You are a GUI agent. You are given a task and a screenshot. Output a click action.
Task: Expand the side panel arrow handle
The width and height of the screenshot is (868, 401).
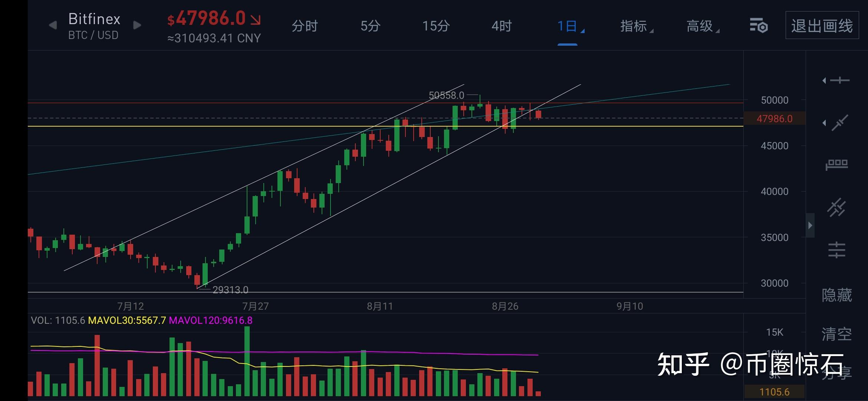pos(810,225)
